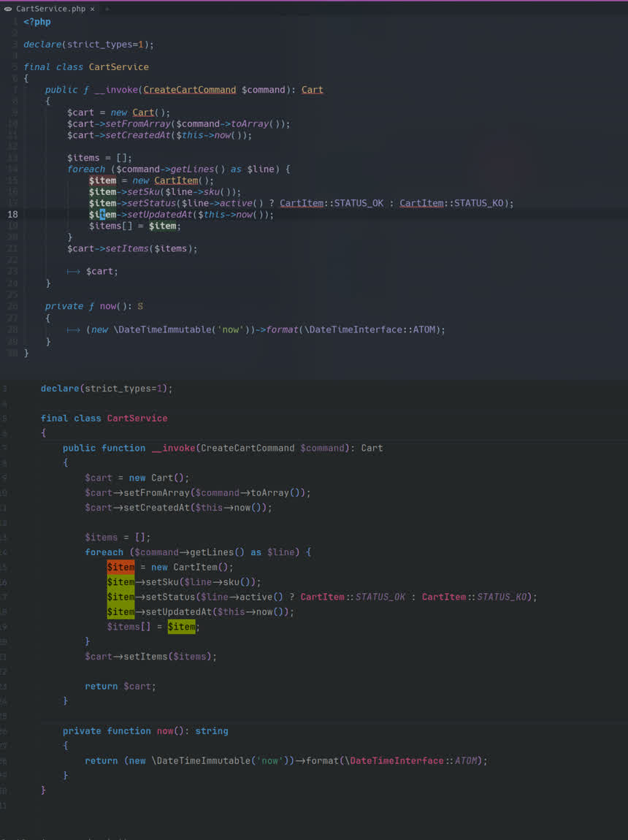This screenshot has width=628, height=840.
Task: Click underlined CartItem before ::STATUS_KO in upper editor
Action: pyautogui.click(x=421, y=203)
